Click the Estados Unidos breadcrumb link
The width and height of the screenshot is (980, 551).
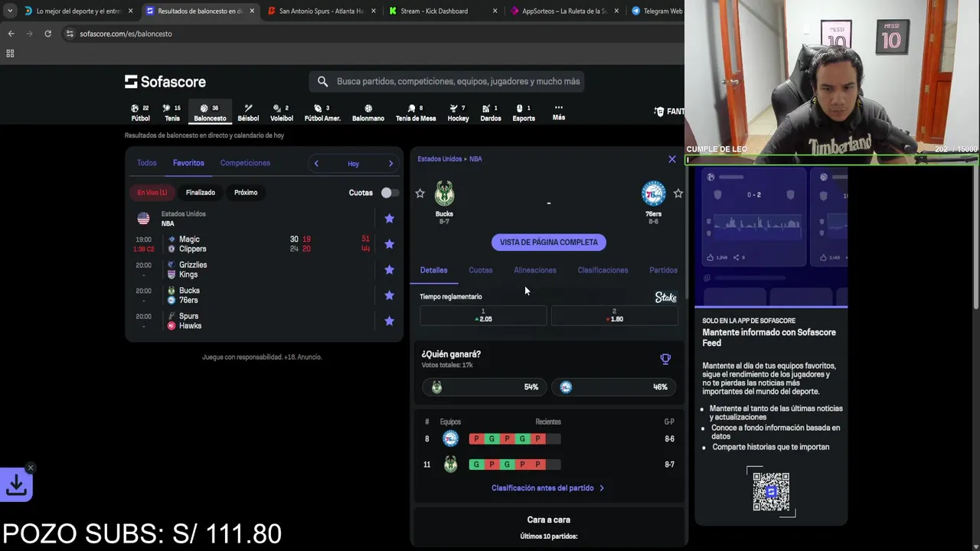[x=439, y=159]
